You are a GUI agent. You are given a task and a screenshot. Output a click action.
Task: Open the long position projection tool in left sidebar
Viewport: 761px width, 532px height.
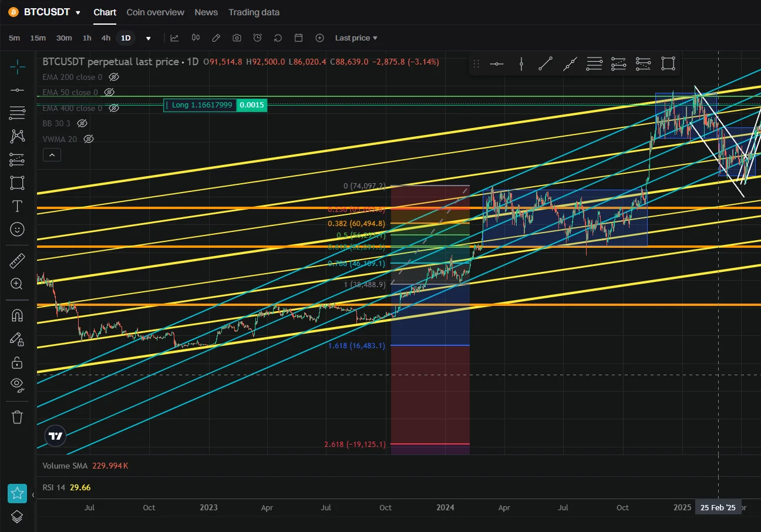coord(18,159)
